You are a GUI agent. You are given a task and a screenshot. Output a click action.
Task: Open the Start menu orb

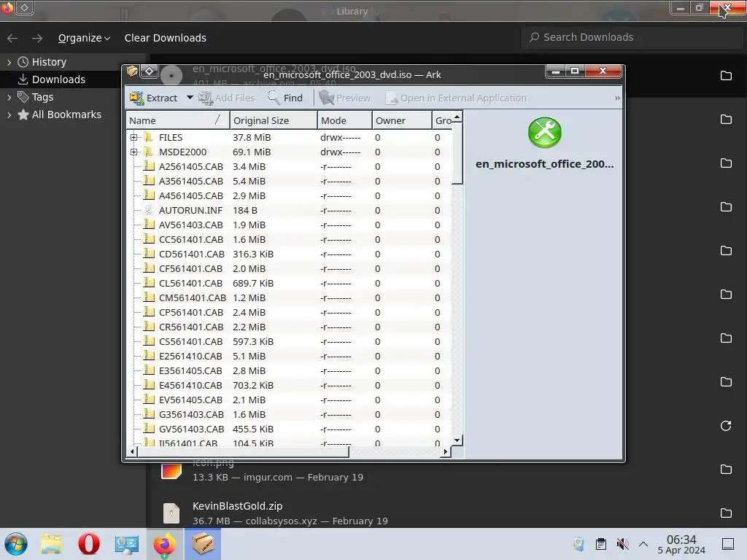[16, 544]
